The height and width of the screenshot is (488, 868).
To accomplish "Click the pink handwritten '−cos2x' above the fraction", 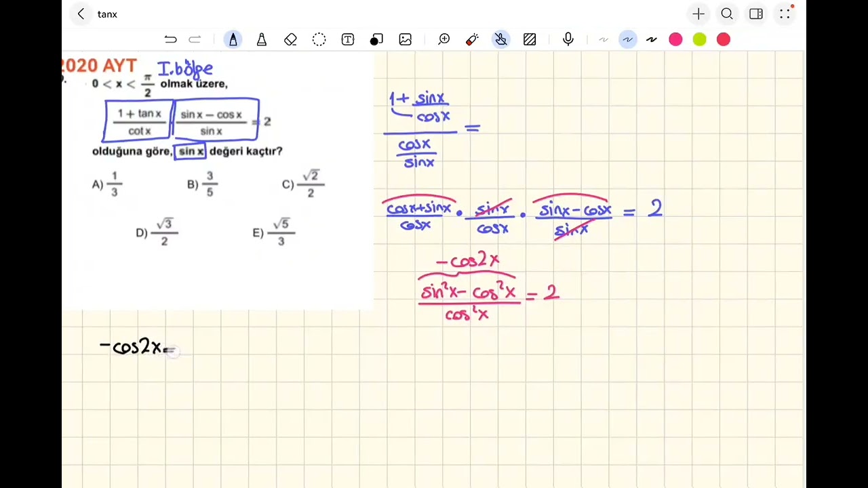I will [468, 260].
